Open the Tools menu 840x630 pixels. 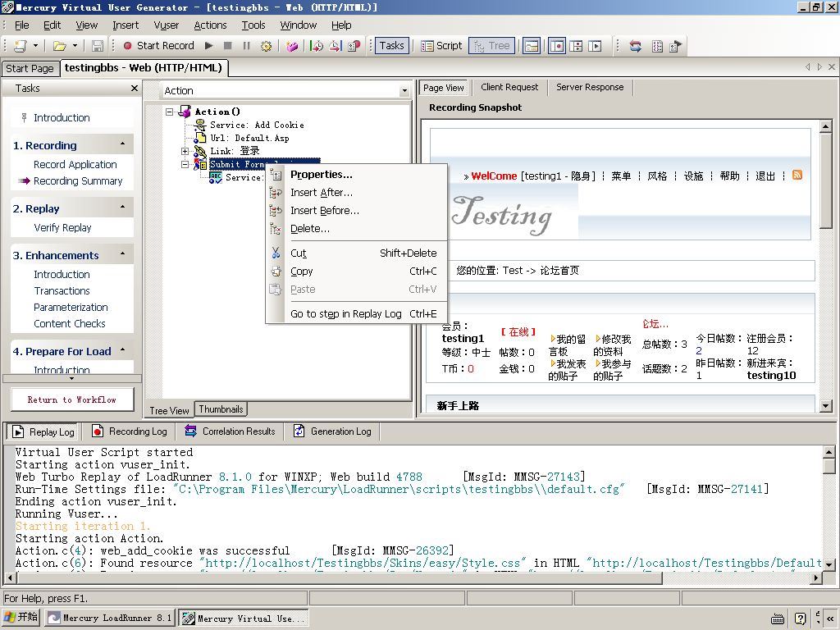tap(253, 25)
